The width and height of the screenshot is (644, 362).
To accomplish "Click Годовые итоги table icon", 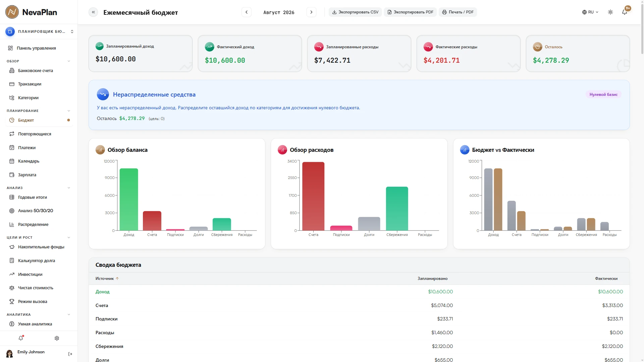I will [x=12, y=197].
